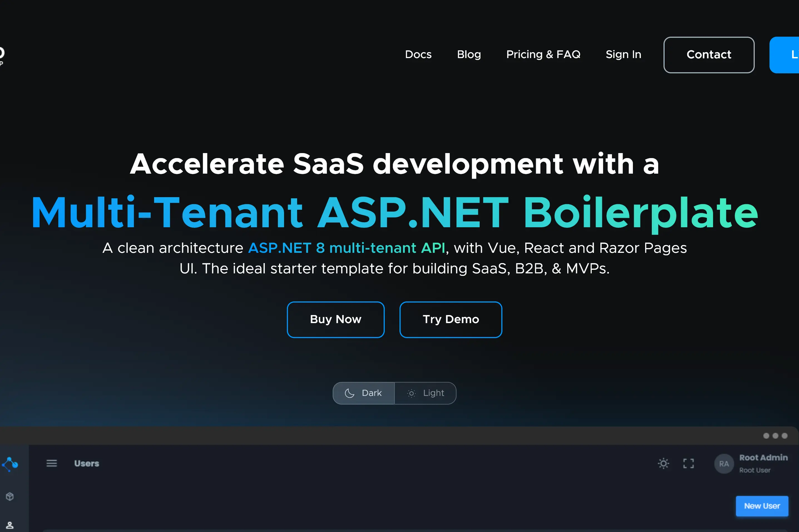Click the Buy Now button
The width and height of the screenshot is (799, 532).
coord(335,319)
